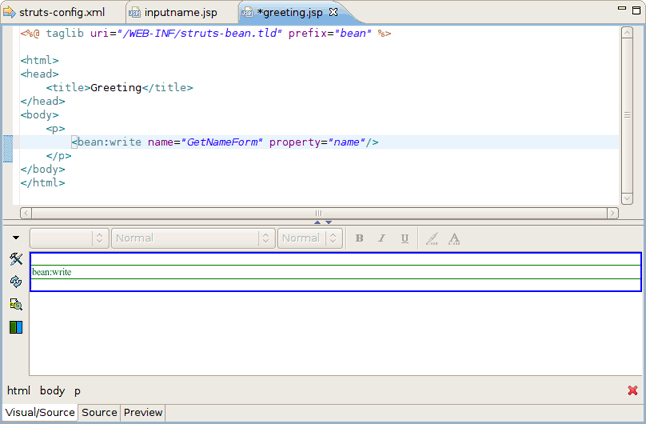Click the scroll down arrow of source editor

pos(627,199)
